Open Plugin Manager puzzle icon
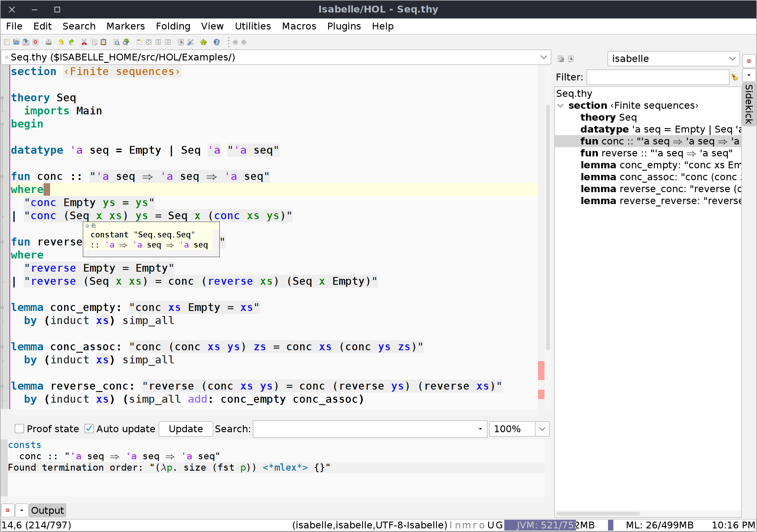 pyautogui.click(x=204, y=42)
